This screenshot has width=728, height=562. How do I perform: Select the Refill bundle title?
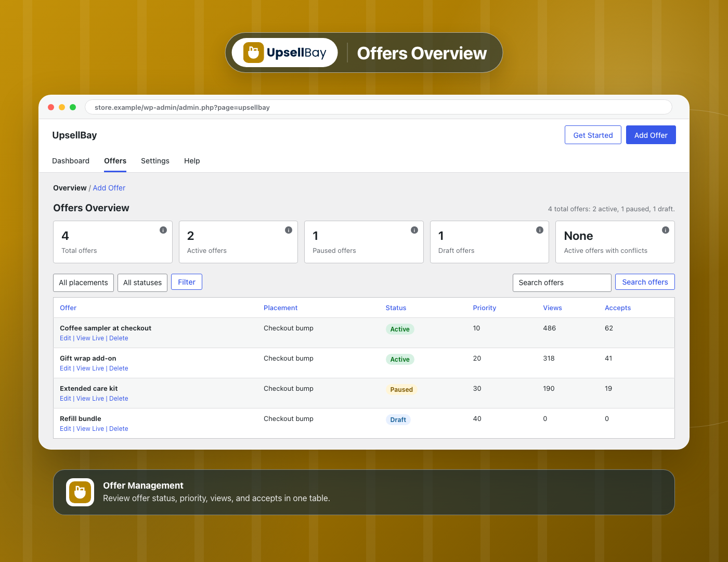click(x=81, y=419)
